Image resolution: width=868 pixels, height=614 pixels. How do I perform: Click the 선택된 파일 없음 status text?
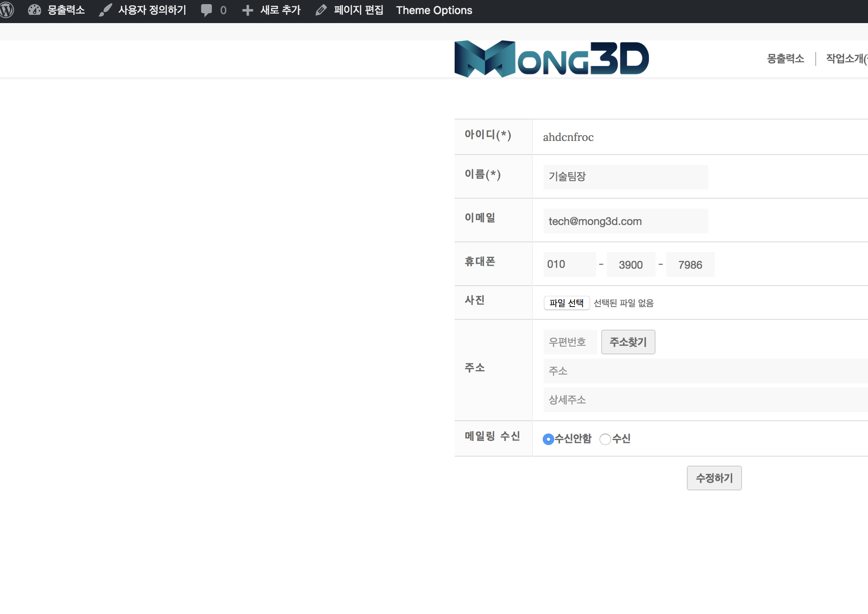coord(624,303)
